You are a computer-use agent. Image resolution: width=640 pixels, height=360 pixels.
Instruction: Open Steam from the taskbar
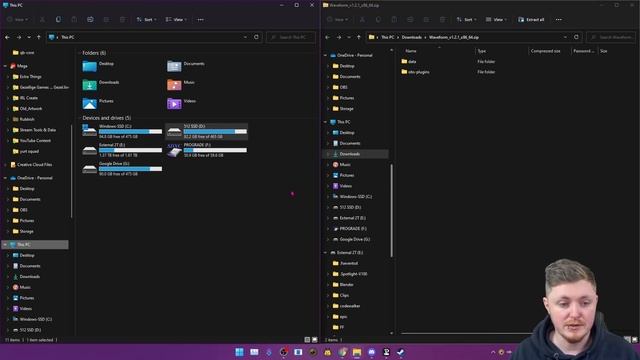[x=401, y=352]
